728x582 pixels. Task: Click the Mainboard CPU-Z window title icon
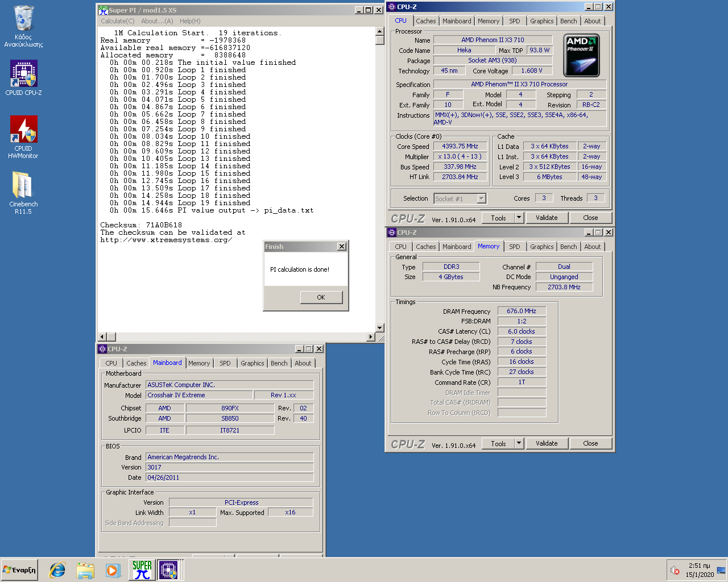102,348
